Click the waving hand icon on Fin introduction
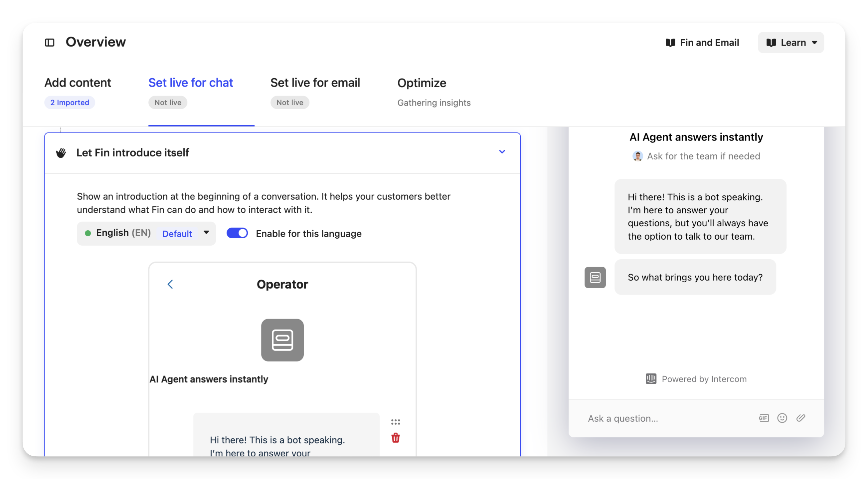 click(61, 153)
